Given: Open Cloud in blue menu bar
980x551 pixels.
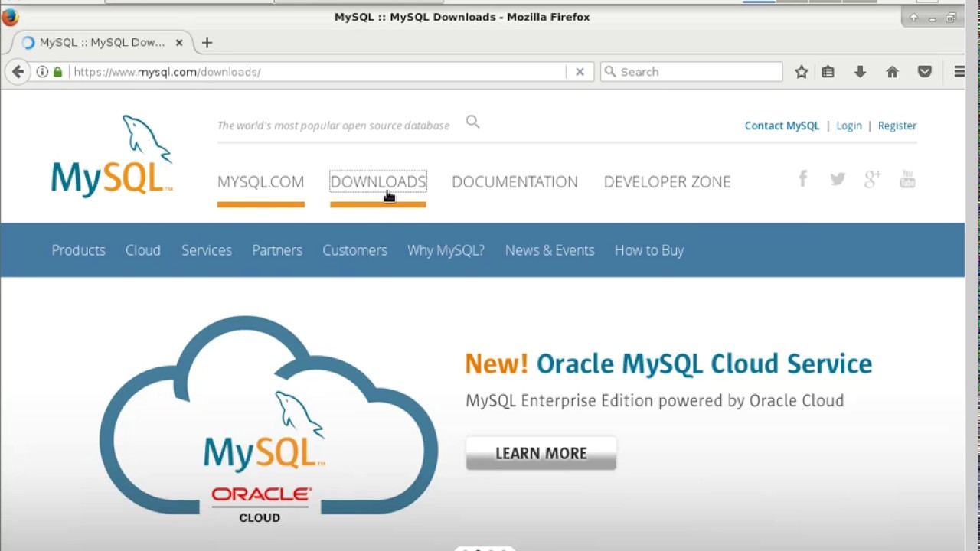Looking at the screenshot, I should pyautogui.click(x=143, y=250).
